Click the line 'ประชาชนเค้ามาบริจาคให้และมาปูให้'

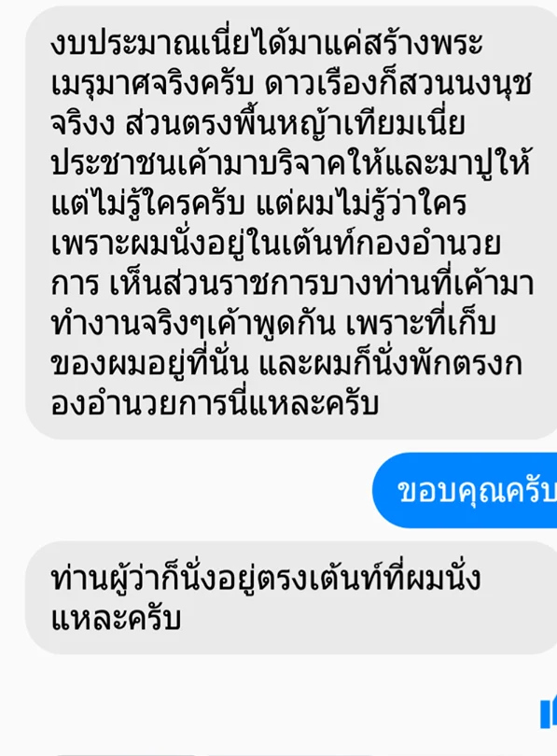pyautogui.click(x=291, y=164)
